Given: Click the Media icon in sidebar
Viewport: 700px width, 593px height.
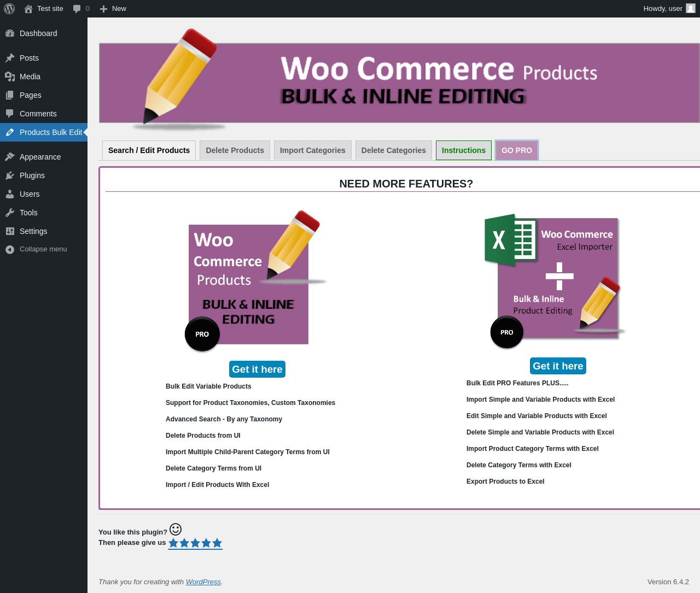Looking at the screenshot, I should [x=10, y=77].
